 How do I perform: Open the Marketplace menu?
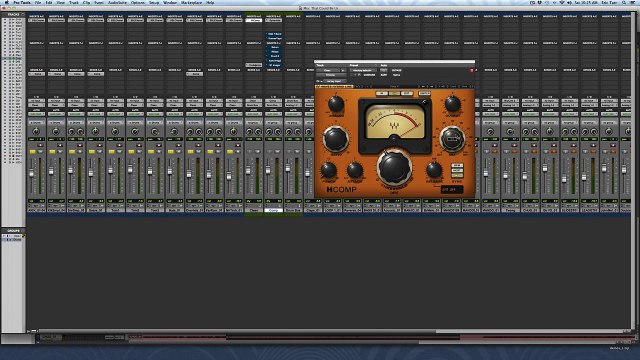[191, 2]
